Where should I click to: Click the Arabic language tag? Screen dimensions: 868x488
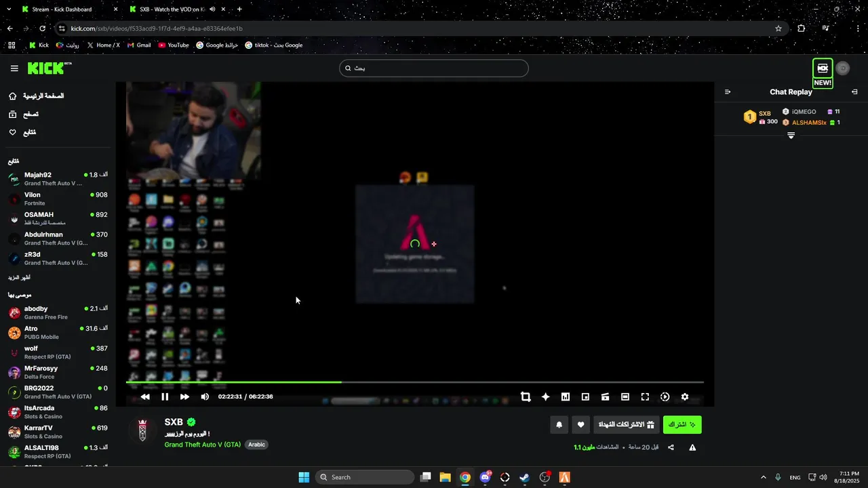tap(256, 445)
